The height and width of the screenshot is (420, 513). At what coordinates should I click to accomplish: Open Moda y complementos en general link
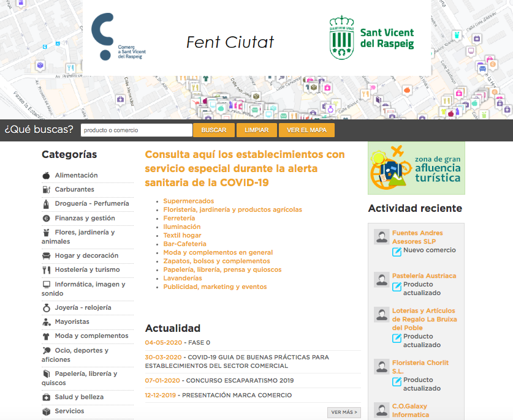(218, 252)
